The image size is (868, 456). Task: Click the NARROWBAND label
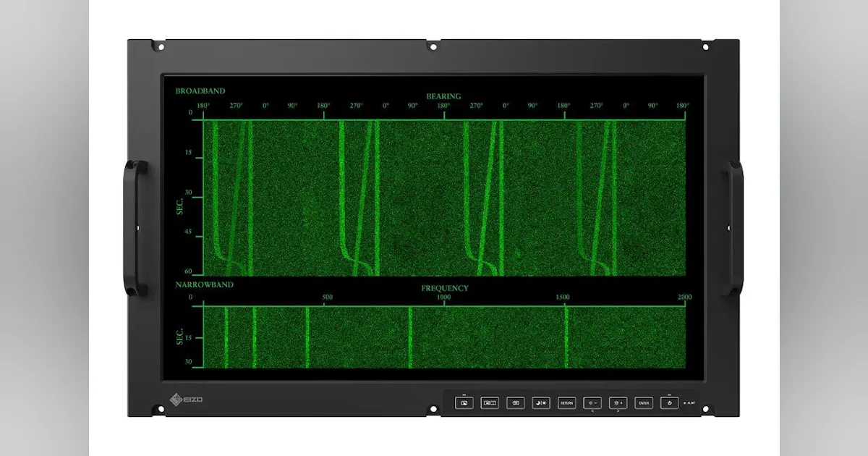(205, 285)
